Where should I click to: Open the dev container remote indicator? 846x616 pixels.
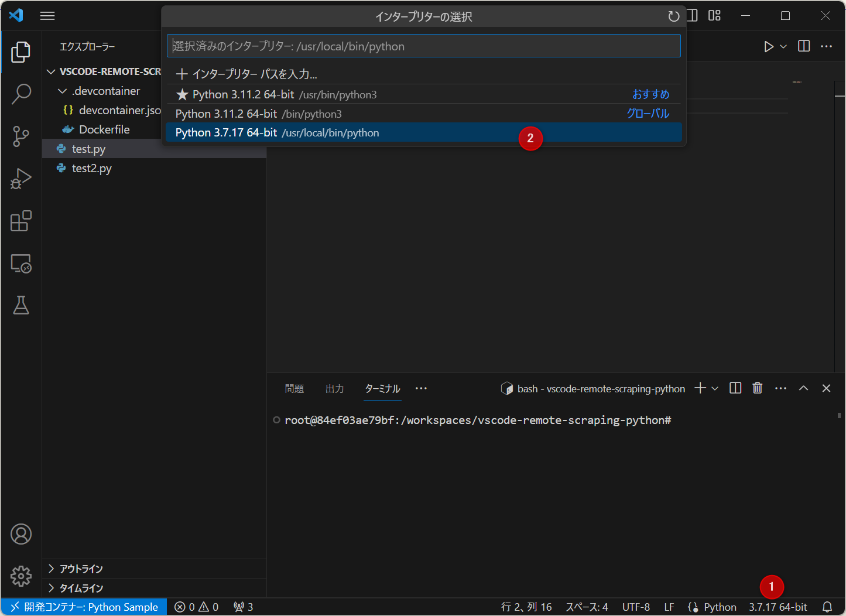84,607
